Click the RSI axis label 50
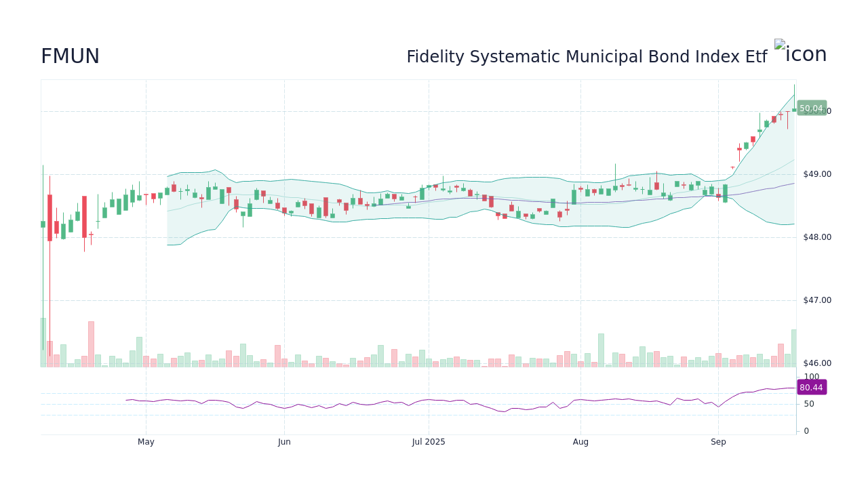868x488 pixels. click(809, 404)
